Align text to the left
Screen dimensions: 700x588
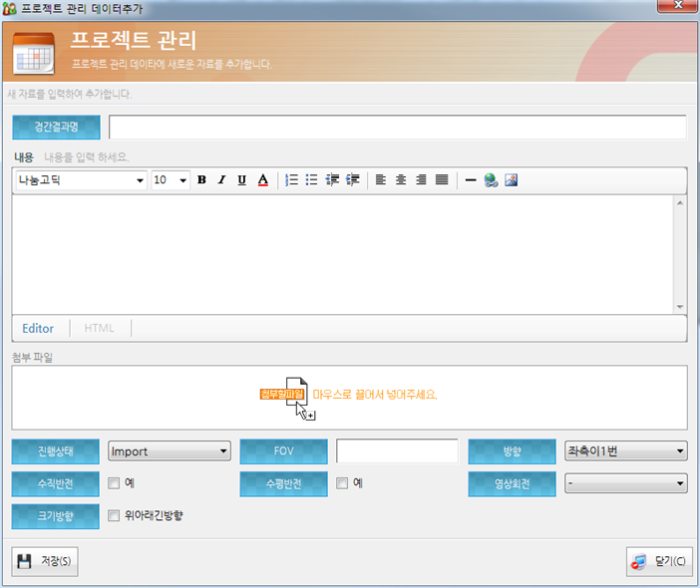(x=381, y=181)
